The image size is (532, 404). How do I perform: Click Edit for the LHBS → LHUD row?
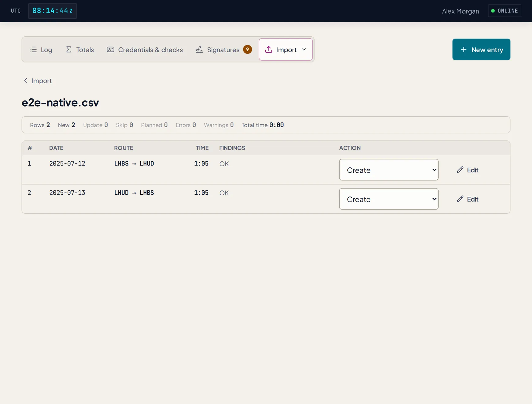click(467, 170)
